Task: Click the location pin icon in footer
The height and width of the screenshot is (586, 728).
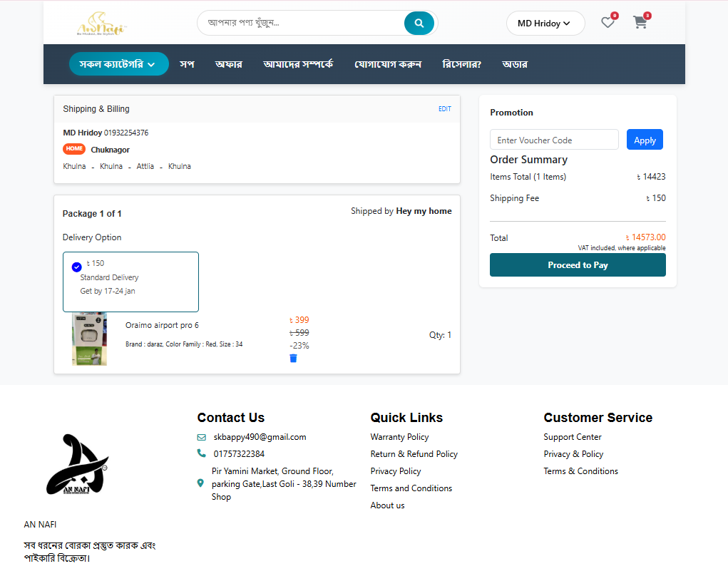Action: [x=200, y=483]
